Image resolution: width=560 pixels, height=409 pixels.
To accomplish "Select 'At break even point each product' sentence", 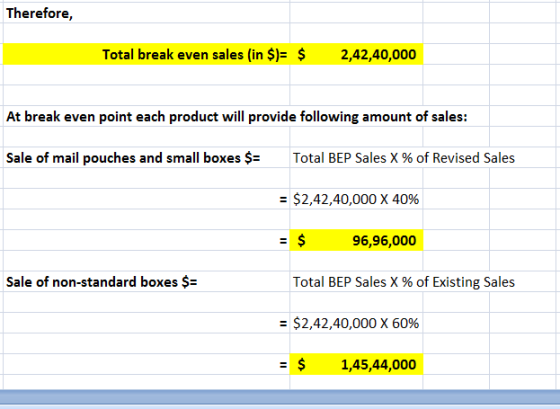I will pyautogui.click(x=237, y=117).
